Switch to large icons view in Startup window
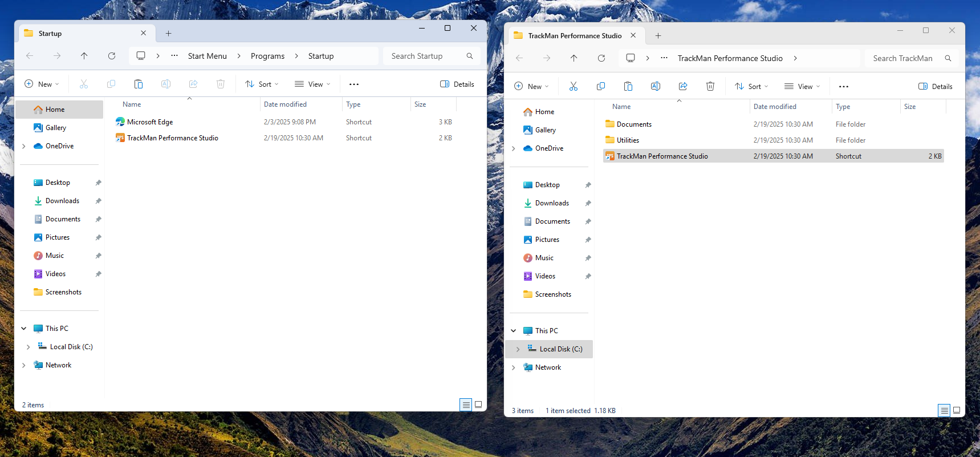 coord(478,405)
